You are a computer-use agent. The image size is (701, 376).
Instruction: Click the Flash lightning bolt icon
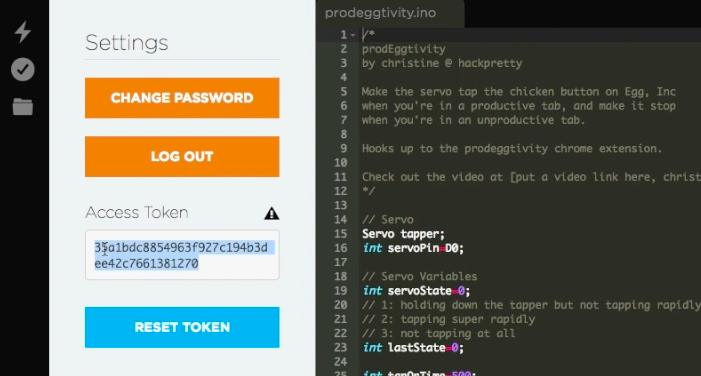[x=22, y=31]
